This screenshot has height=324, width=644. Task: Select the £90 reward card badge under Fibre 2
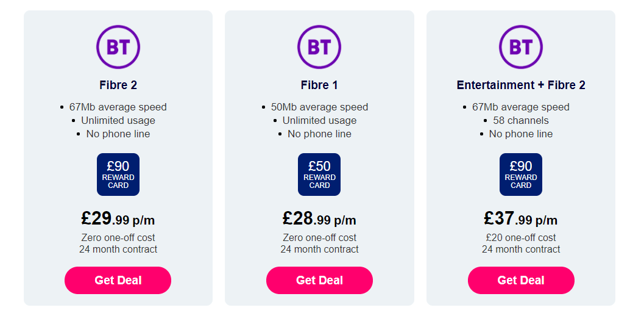[x=118, y=175]
